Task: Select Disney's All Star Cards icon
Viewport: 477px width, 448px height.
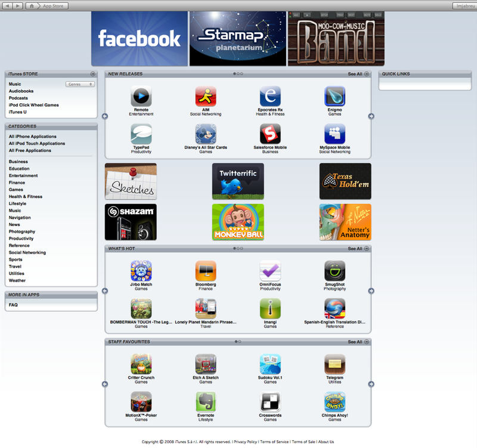Action: (206, 134)
